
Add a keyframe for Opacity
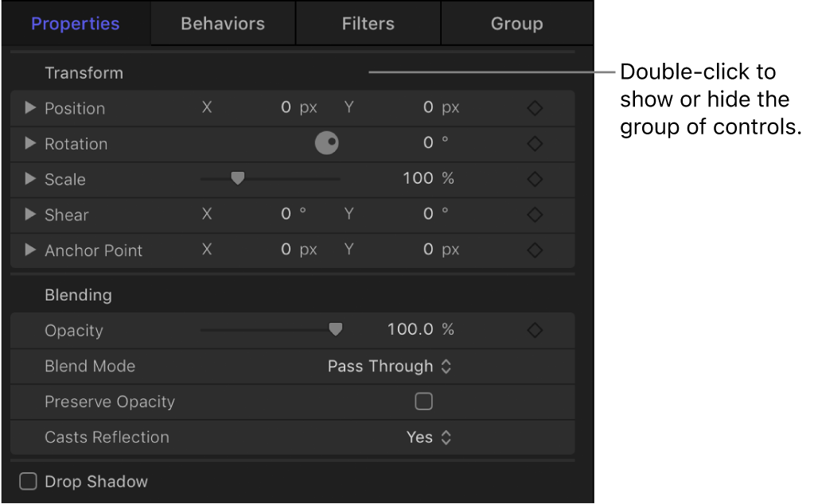pyautogui.click(x=535, y=329)
